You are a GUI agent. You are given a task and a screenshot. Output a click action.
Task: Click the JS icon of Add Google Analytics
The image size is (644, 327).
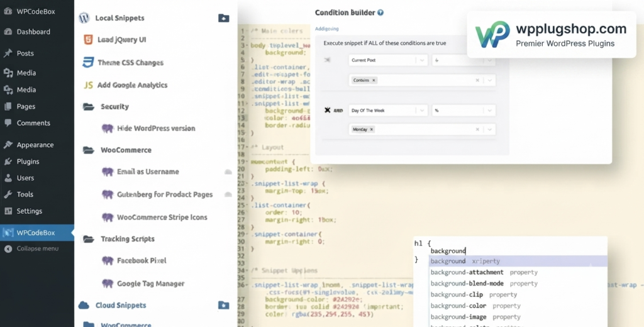coord(88,85)
